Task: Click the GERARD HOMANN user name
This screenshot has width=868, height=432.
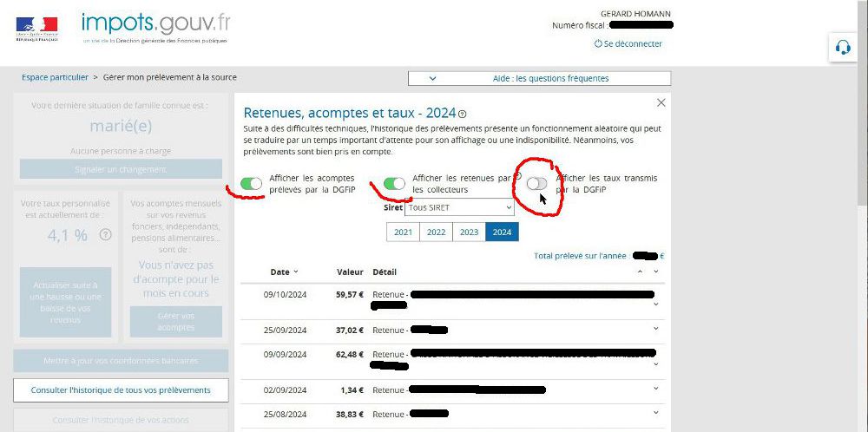Action: (636, 14)
